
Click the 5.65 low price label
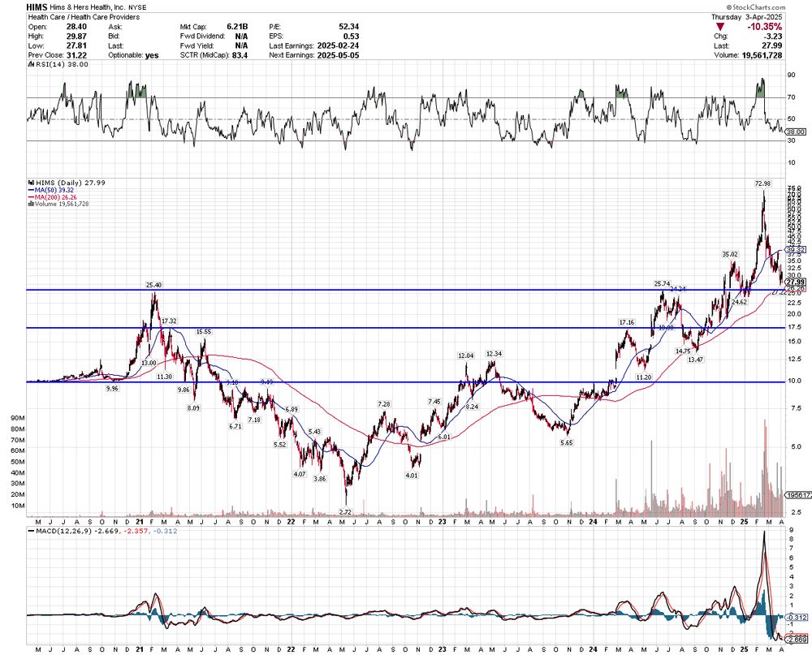[x=567, y=442]
